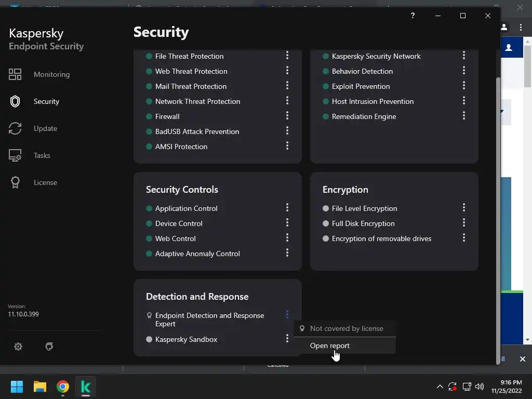
Task: Open Firewall three-dot menu
Action: tap(287, 115)
